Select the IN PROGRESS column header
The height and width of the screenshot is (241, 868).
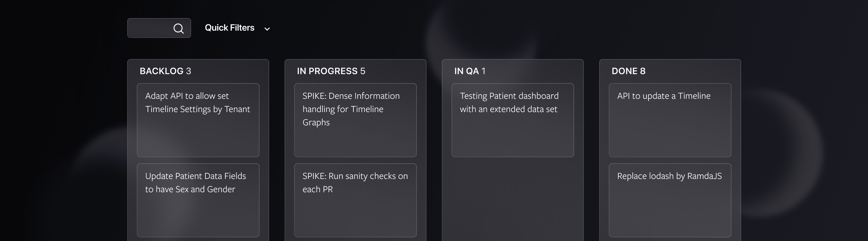pyautogui.click(x=327, y=71)
